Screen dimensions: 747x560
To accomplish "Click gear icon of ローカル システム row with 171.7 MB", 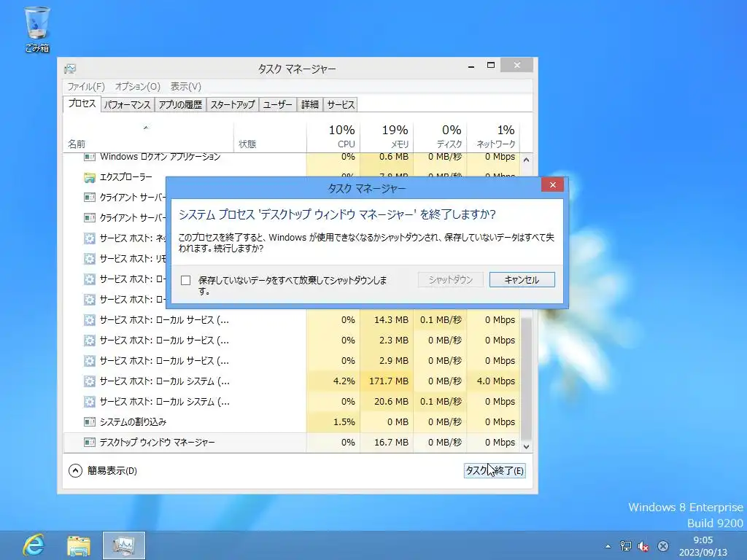I will pos(89,381).
